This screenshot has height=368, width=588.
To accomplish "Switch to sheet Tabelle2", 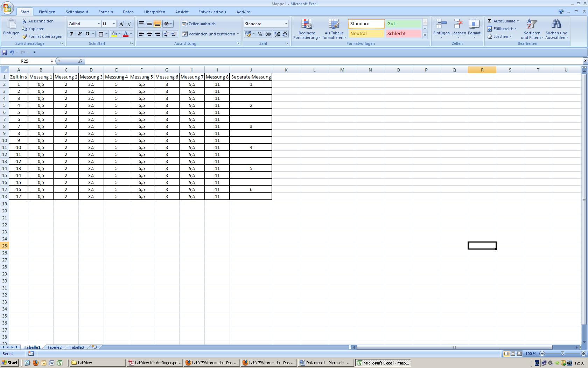I will pos(54,347).
